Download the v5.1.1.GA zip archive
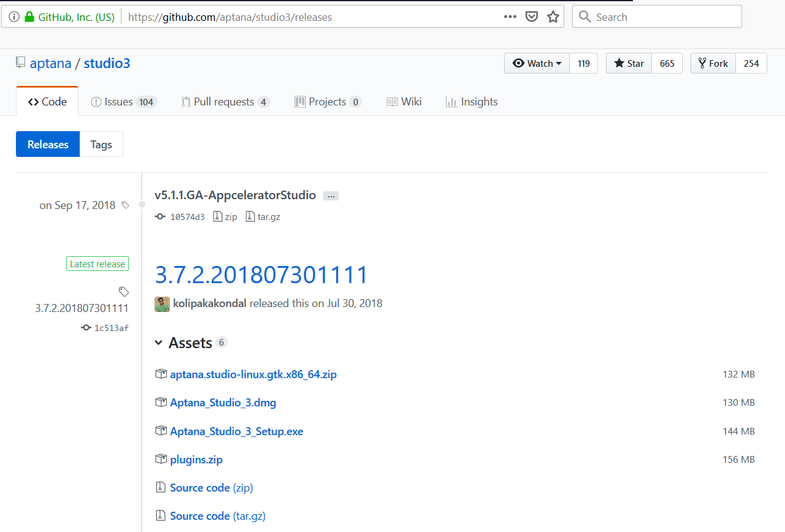Image resolution: width=785 pixels, height=532 pixels. point(225,216)
